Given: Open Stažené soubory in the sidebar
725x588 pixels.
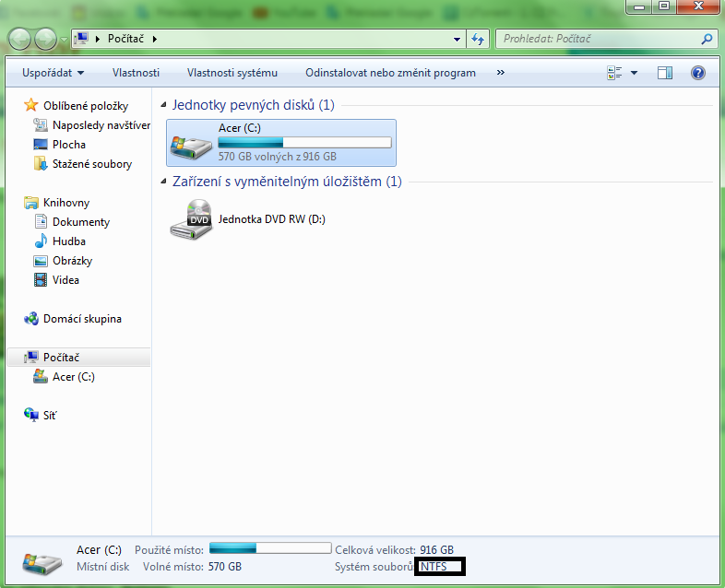Looking at the screenshot, I should click(91, 164).
